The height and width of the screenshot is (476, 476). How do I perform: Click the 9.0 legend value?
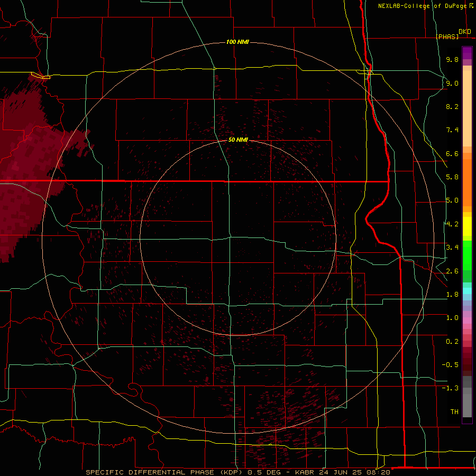click(x=452, y=83)
